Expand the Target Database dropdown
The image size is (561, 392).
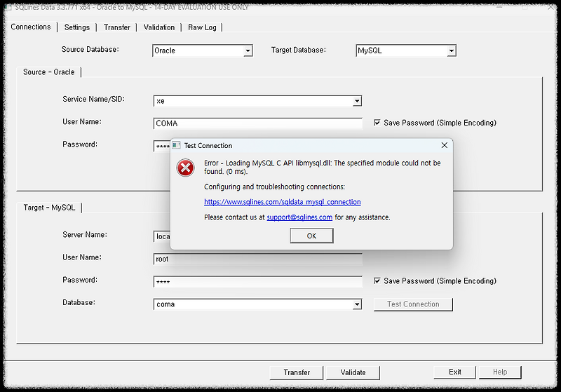[451, 50]
